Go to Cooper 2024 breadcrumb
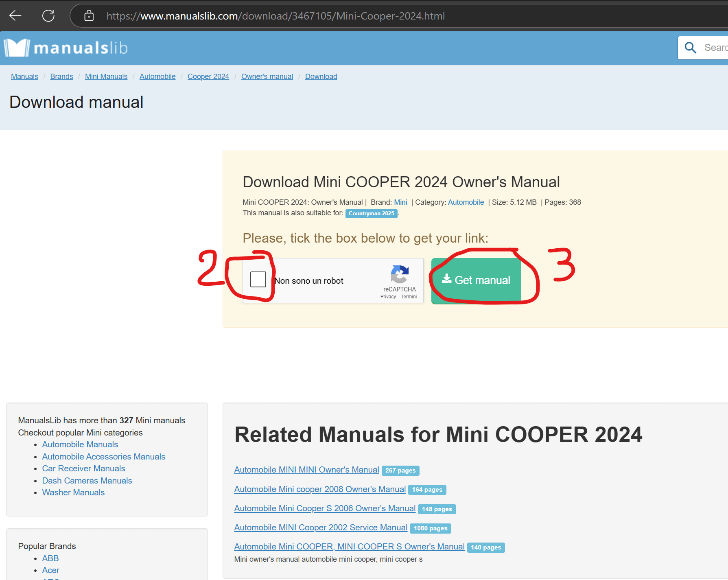 click(x=208, y=77)
